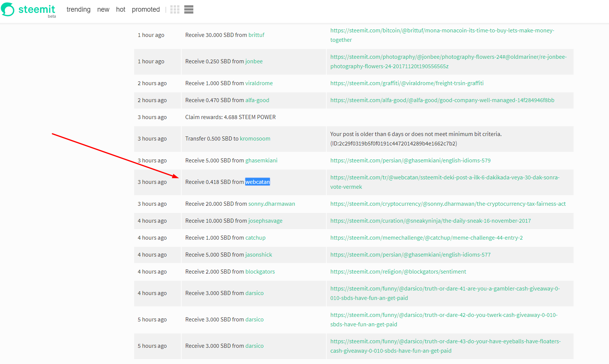Click '3 hours ago' in webcatan row

pos(152,182)
